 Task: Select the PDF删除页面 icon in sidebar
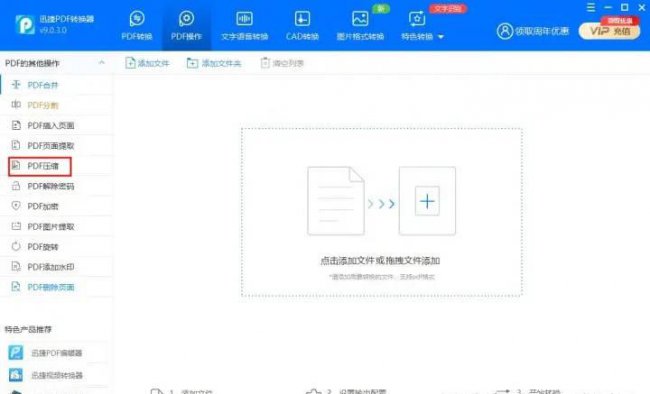click(16, 287)
